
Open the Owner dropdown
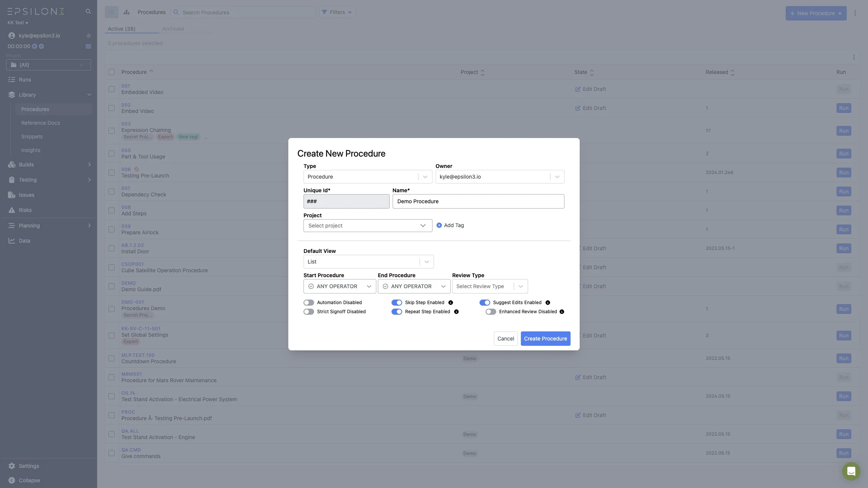coord(500,177)
